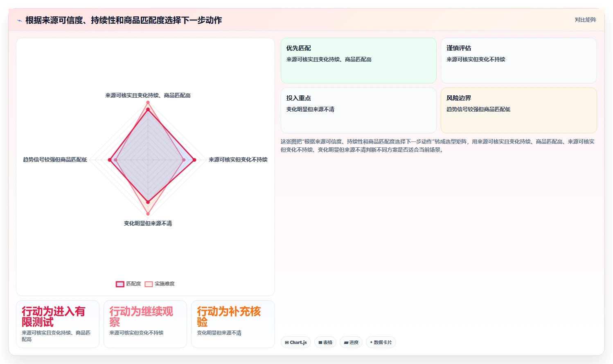
Task: Open the 数据卡片 tag chip
Action: click(381, 342)
